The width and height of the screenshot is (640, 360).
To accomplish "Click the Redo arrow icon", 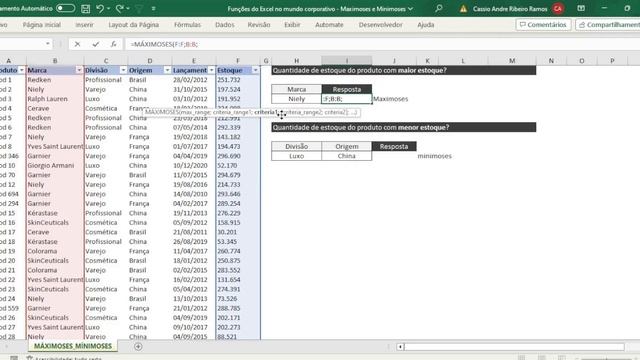I will pos(120,8).
